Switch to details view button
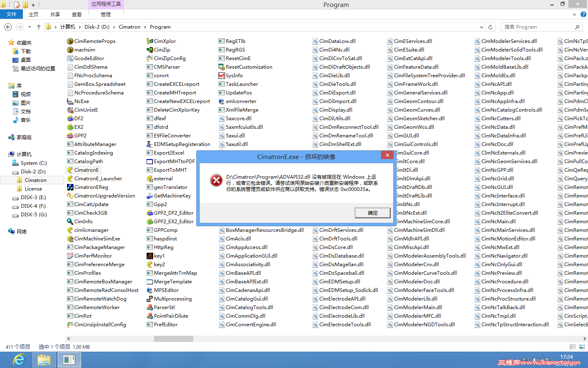Image resolution: width=588 pixels, height=368 pixels. pos(573,347)
